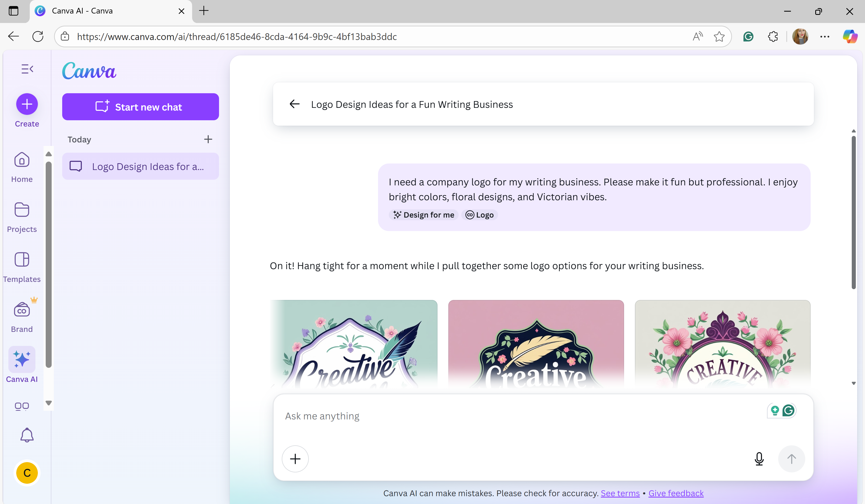Viewport: 865px width, 504px height.
Task: Open Grammarly suggestions inside the chat input
Action: pos(789,410)
